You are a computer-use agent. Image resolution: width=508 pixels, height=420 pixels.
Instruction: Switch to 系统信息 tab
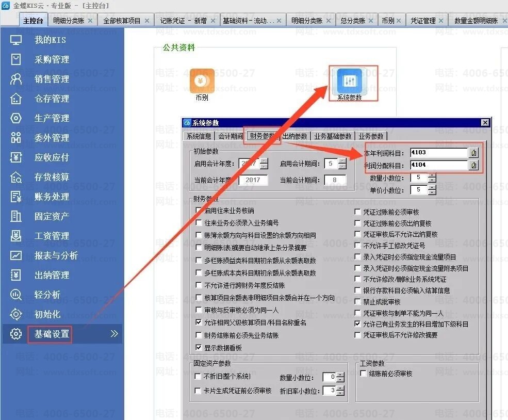[199, 136]
